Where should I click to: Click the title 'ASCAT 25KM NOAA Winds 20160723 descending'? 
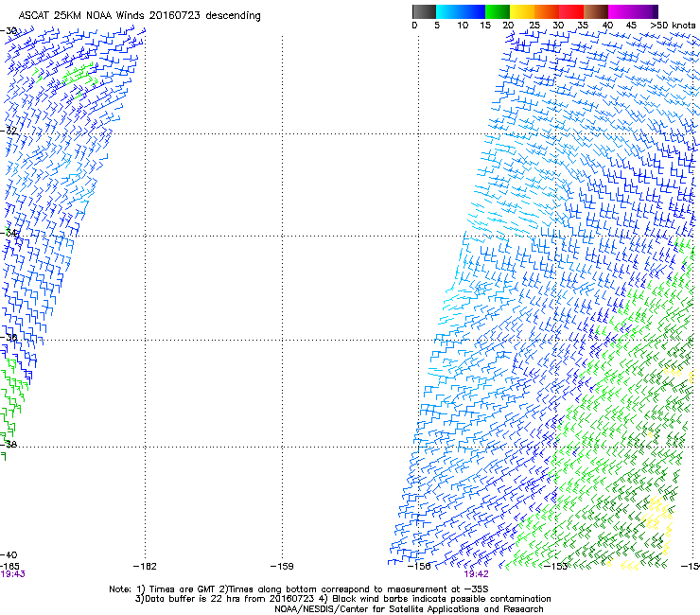click(x=139, y=16)
